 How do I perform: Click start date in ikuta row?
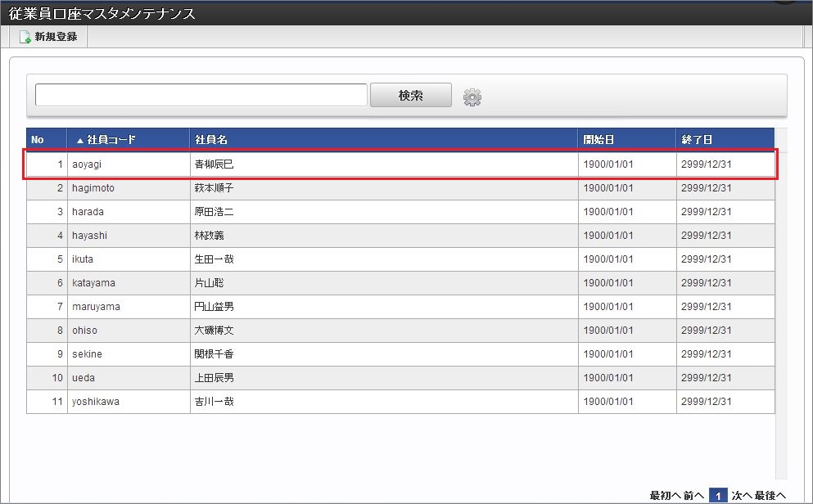608,259
